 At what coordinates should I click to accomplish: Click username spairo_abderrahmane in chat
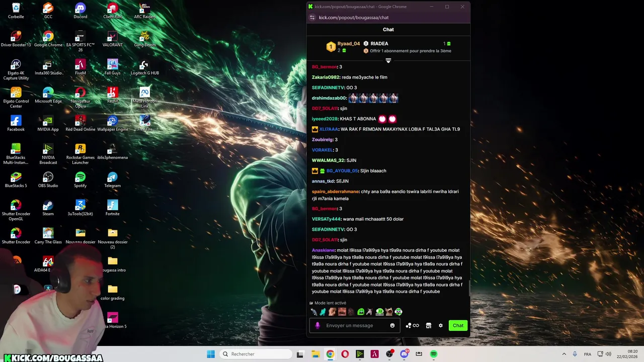[335, 192]
